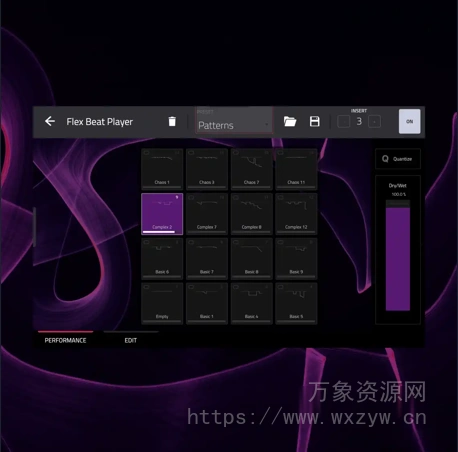Select the Chaos 7 pattern pad
458x452 pixels.
[x=251, y=169]
